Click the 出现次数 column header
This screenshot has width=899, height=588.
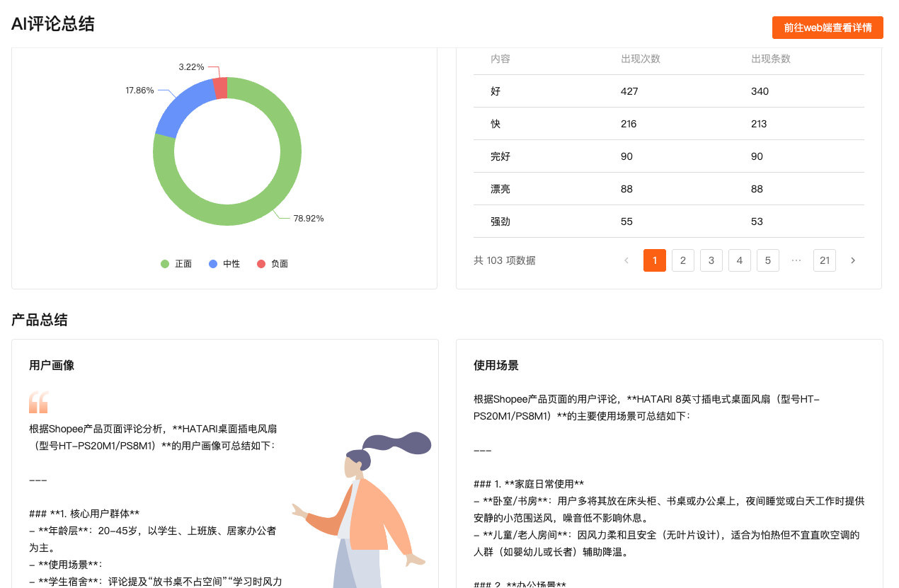point(640,59)
